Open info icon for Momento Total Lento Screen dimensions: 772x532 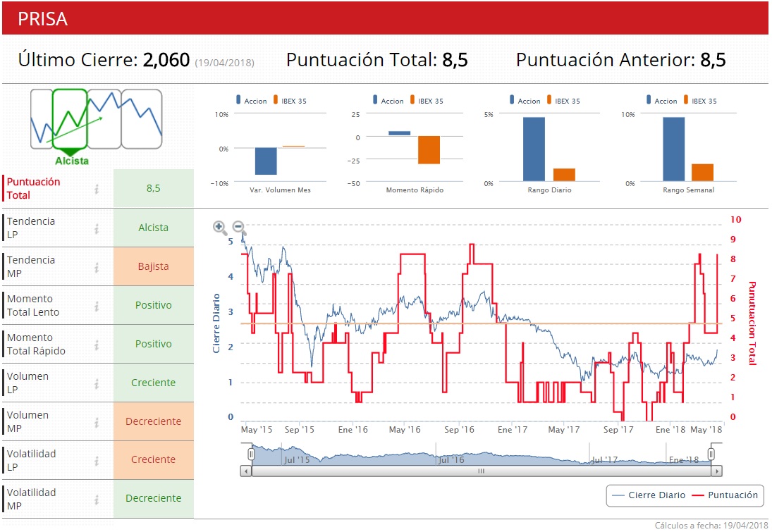(97, 306)
